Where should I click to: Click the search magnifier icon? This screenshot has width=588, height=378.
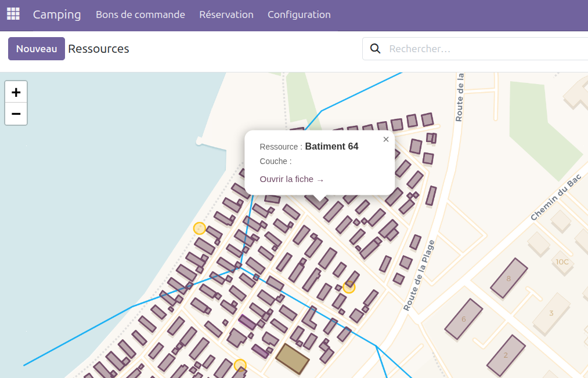376,49
